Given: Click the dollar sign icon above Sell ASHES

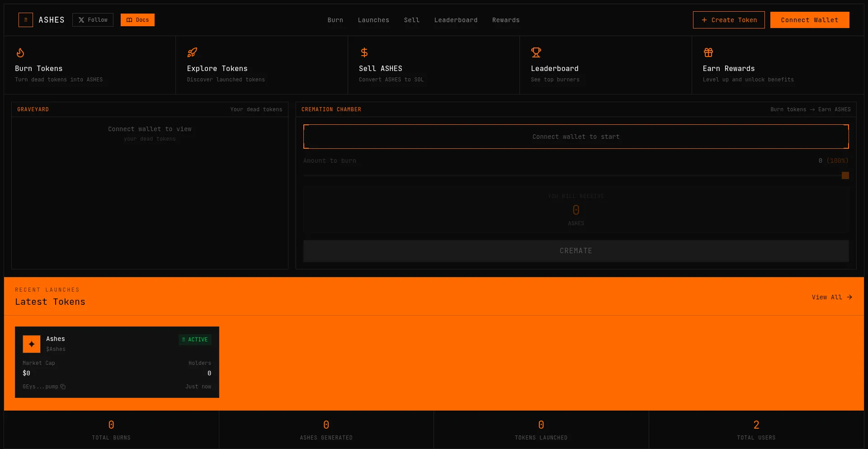Looking at the screenshot, I should (x=364, y=52).
